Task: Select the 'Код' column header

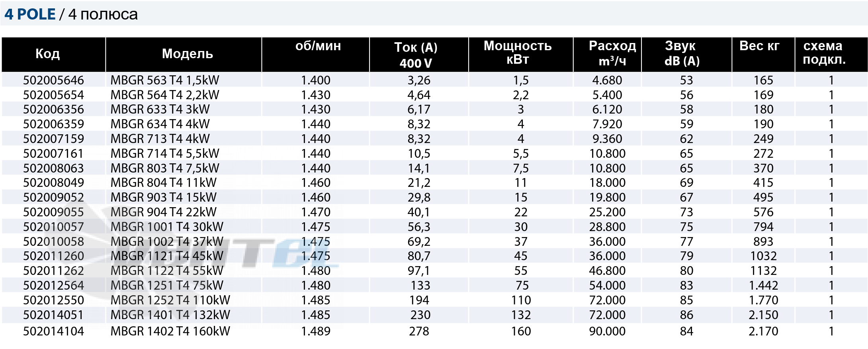Action: pos(48,53)
